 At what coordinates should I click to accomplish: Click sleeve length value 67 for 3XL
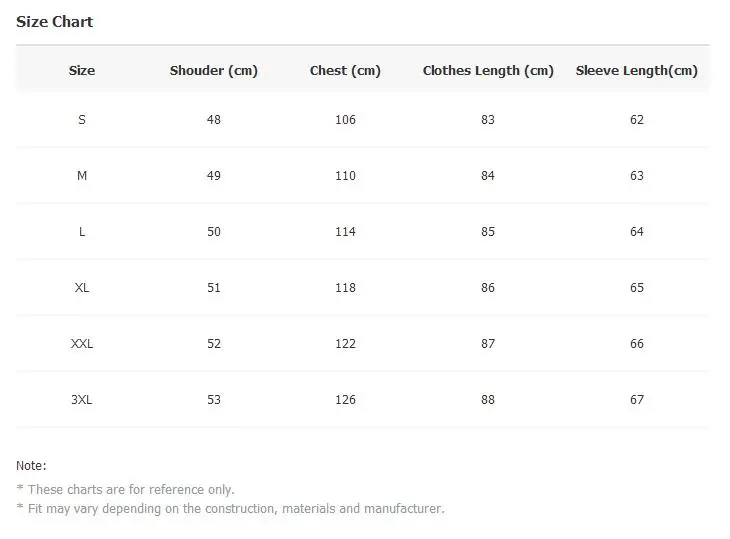(637, 399)
